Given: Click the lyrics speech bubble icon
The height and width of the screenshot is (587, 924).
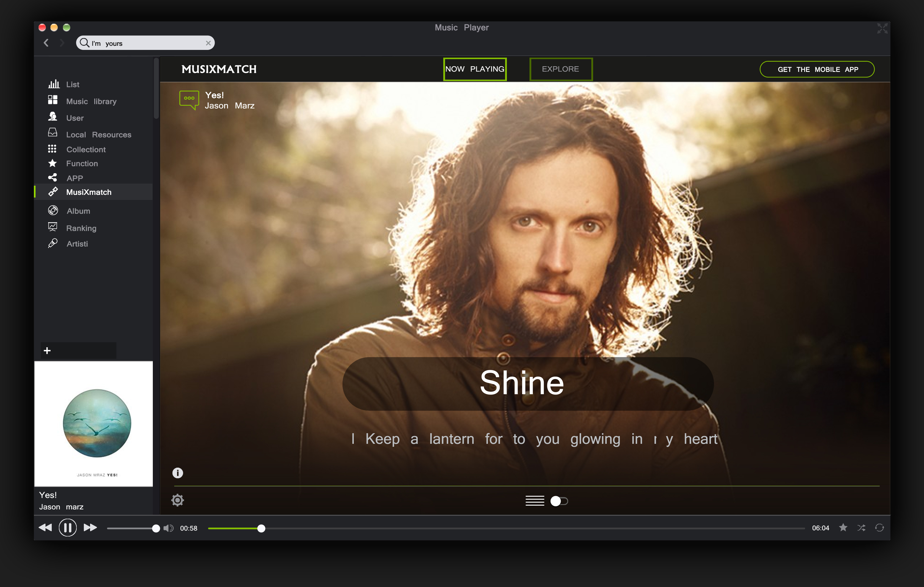Looking at the screenshot, I should [x=189, y=100].
